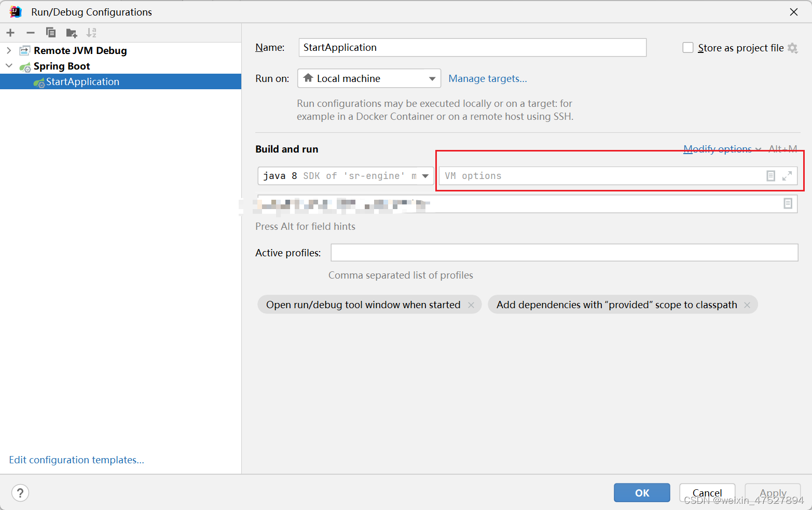The height and width of the screenshot is (510, 812).
Task: Collapse the Spring Boot node
Action: [9, 66]
